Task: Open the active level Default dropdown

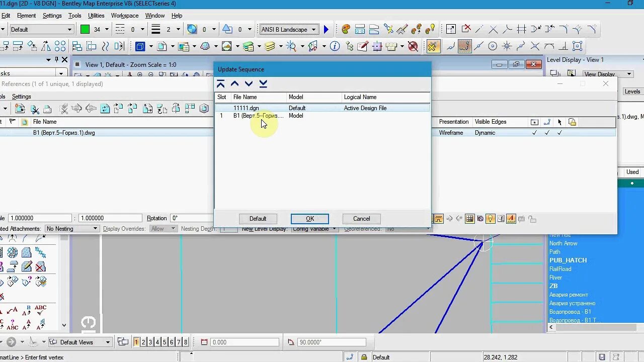Action: click(70, 30)
